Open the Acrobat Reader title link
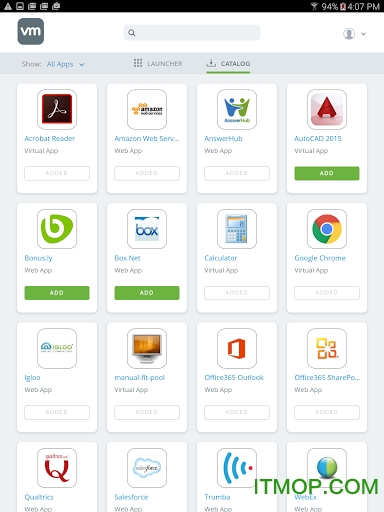384x512 pixels. [x=50, y=139]
